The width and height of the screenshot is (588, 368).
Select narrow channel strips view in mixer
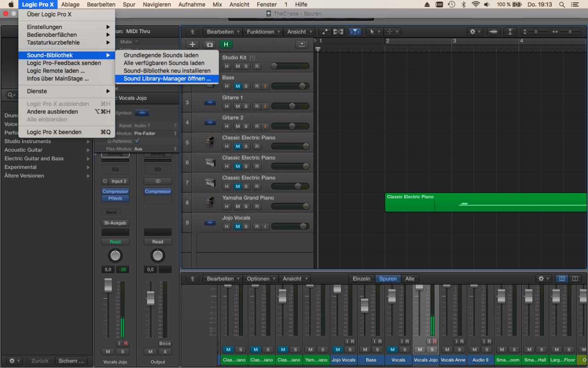tap(561, 279)
